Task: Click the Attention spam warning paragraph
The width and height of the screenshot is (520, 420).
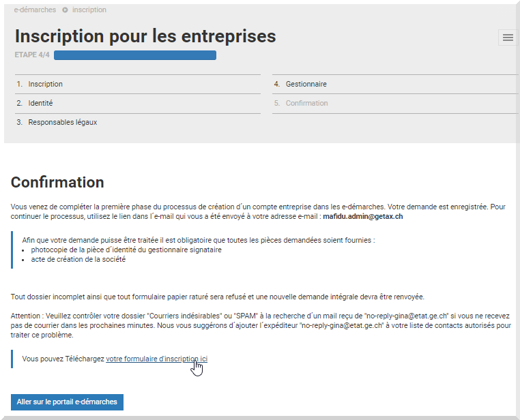Action: coord(261,325)
